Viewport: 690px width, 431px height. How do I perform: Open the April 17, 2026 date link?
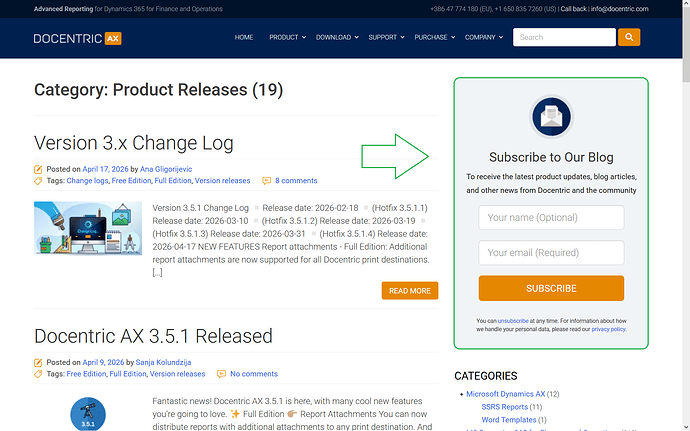[105, 169]
